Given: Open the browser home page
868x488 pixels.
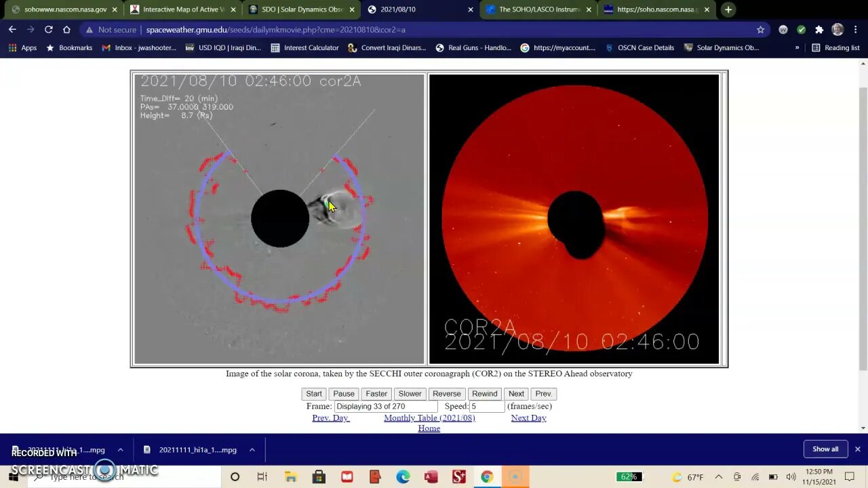Looking at the screenshot, I should pos(66,30).
